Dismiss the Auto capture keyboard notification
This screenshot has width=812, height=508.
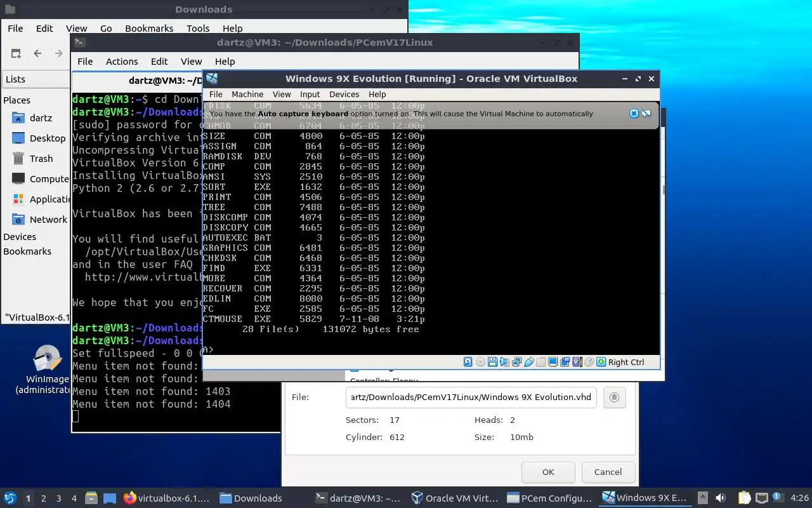coord(634,114)
